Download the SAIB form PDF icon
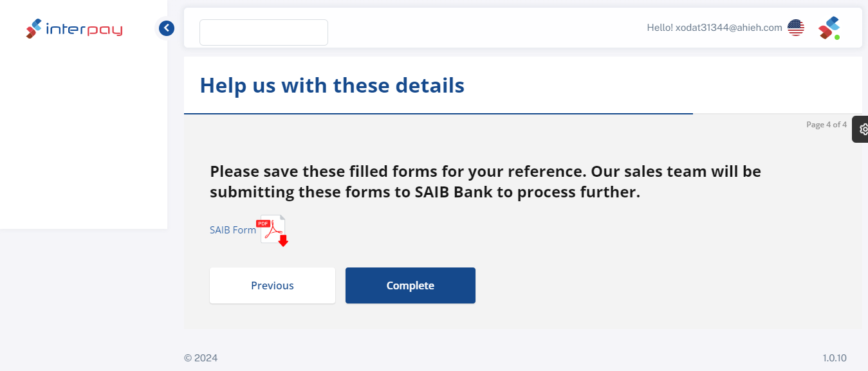The width and height of the screenshot is (868, 371). coord(273,231)
